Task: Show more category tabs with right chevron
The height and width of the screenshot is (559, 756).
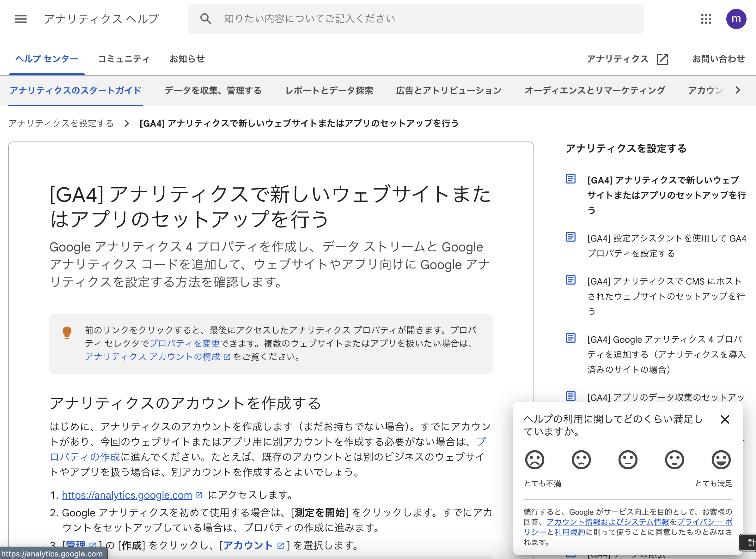Action: (x=738, y=90)
